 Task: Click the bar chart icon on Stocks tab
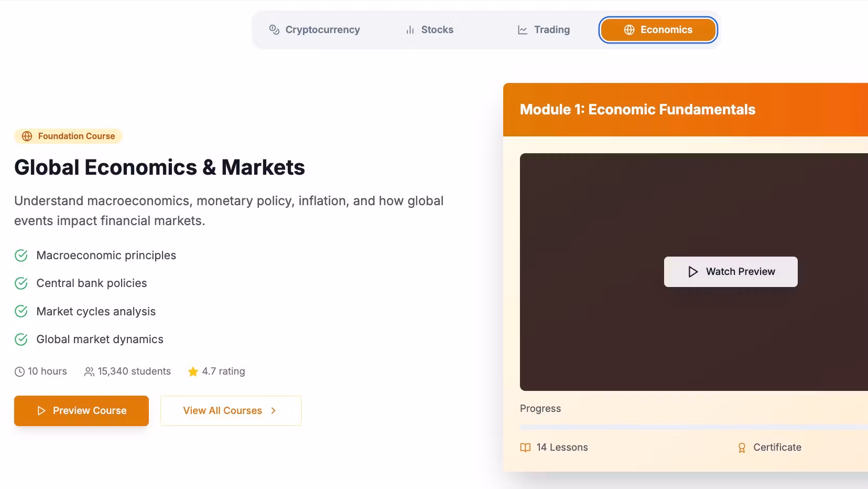[x=410, y=30]
